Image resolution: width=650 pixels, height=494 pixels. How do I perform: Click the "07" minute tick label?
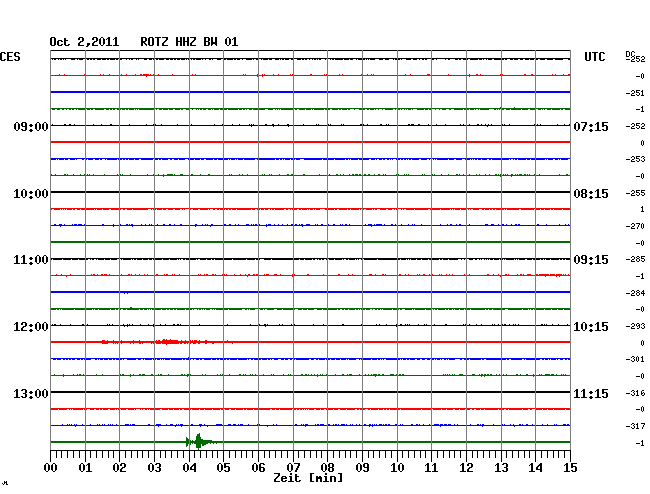293,468
